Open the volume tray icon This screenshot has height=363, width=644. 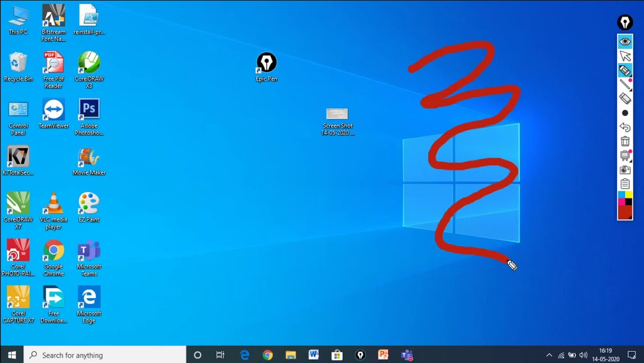(x=583, y=355)
